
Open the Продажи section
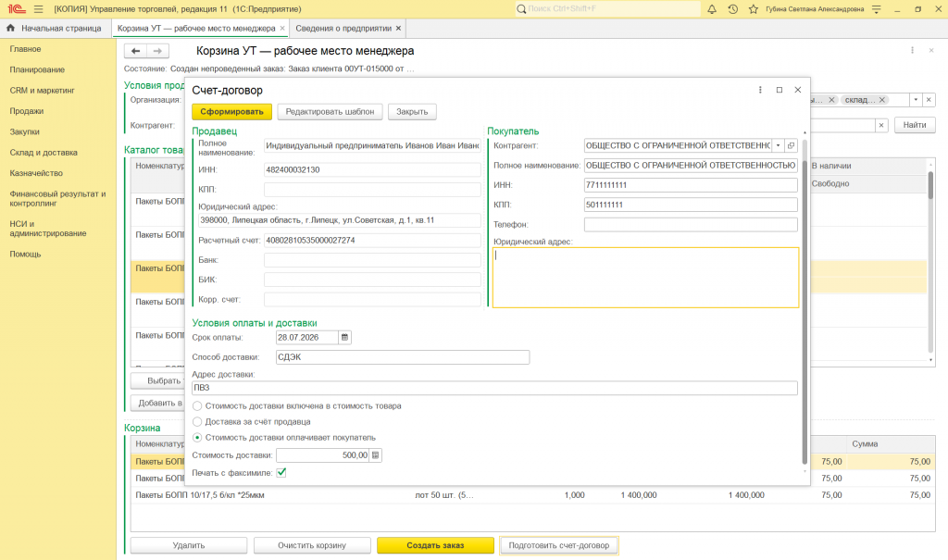27,111
